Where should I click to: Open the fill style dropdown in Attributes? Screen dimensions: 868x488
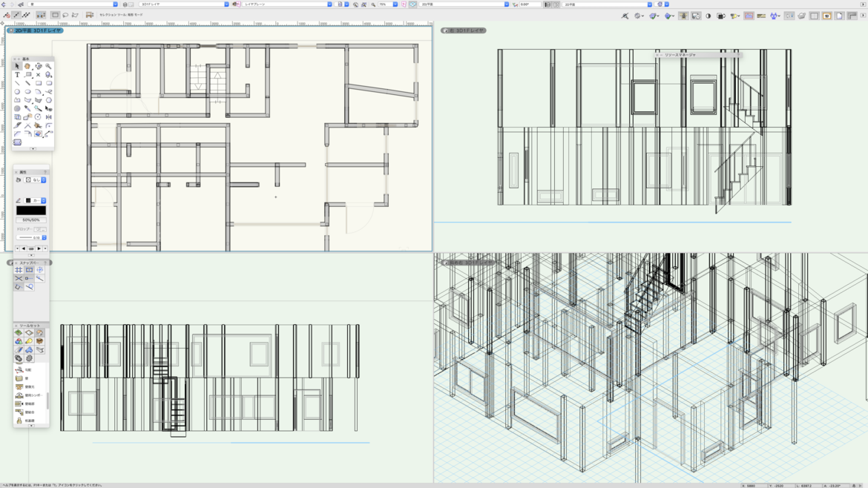[44, 180]
